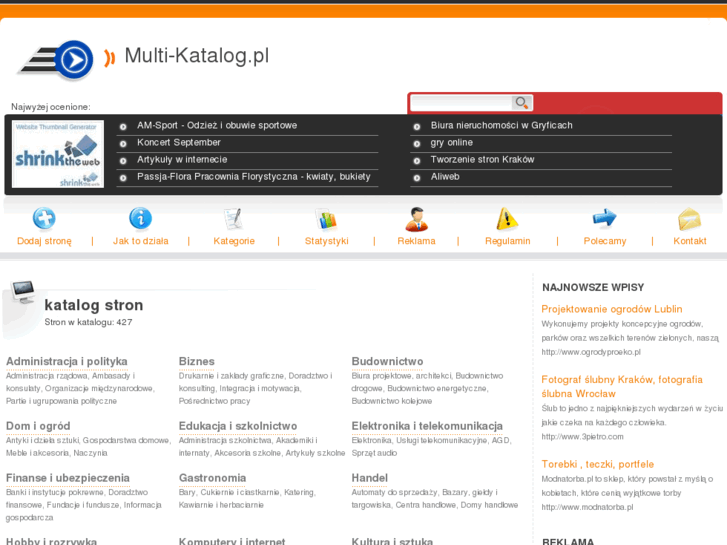The height and width of the screenshot is (545, 727).
Task: Open Reklama menu item
Action: [416, 241]
